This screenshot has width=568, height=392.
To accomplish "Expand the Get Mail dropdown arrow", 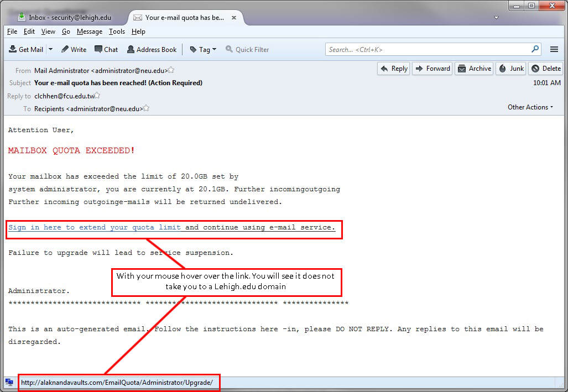I will point(51,49).
